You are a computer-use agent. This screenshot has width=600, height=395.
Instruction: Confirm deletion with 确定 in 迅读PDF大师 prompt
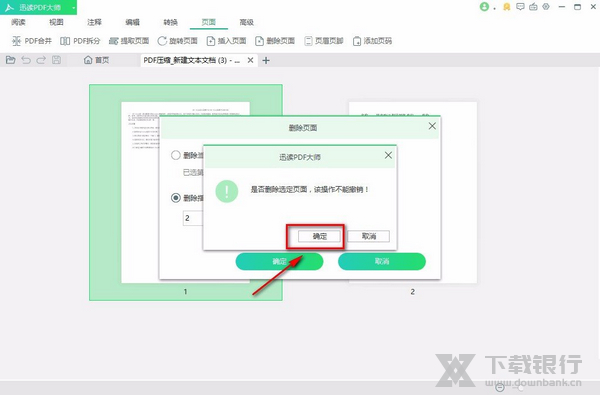(x=320, y=236)
